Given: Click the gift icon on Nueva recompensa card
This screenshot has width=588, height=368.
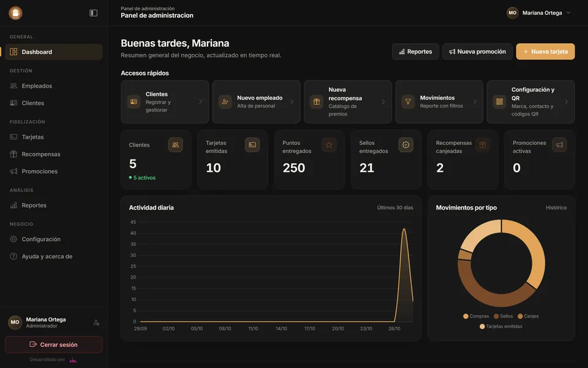Looking at the screenshot, I should (x=317, y=102).
